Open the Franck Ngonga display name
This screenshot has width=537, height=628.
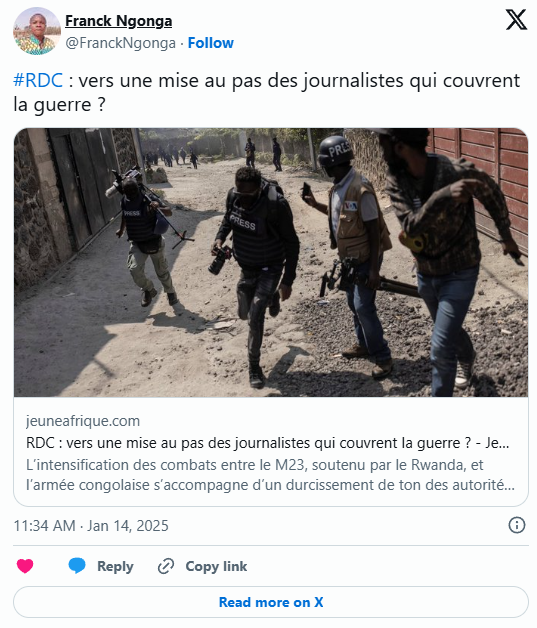click(119, 21)
